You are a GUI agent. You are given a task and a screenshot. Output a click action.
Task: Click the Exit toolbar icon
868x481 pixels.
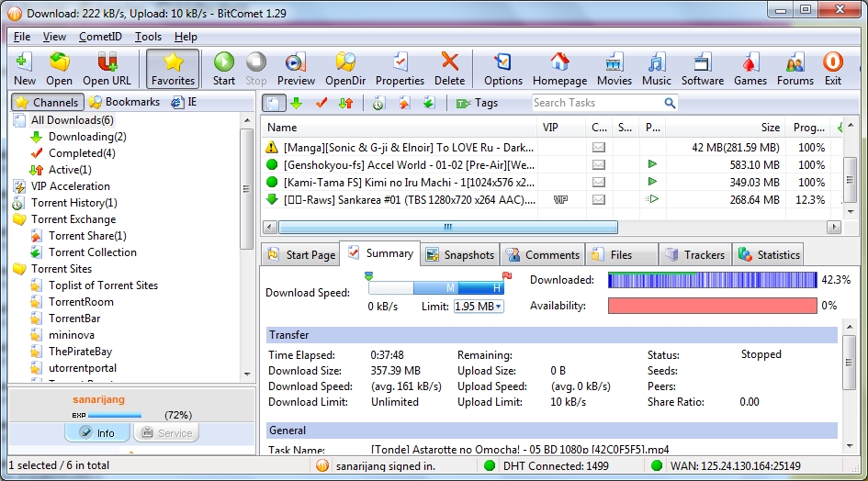[x=832, y=69]
